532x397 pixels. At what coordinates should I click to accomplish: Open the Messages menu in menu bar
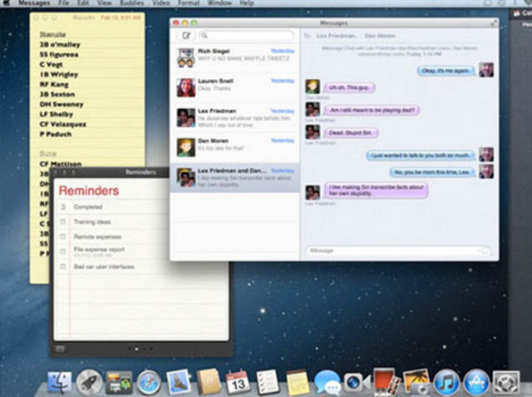click(35, 3)
